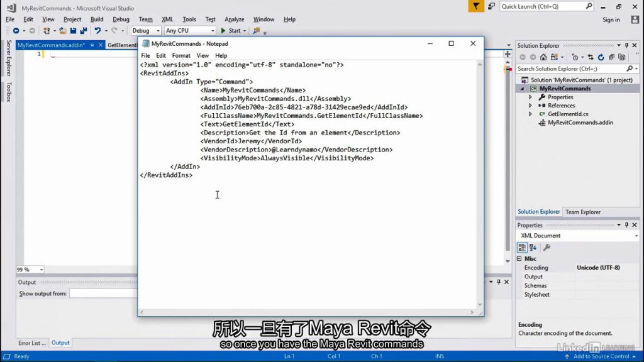This screenshot has width=644, height=362.
Task: Pin the Solution Explorer panel
Action: coord(627,45)
